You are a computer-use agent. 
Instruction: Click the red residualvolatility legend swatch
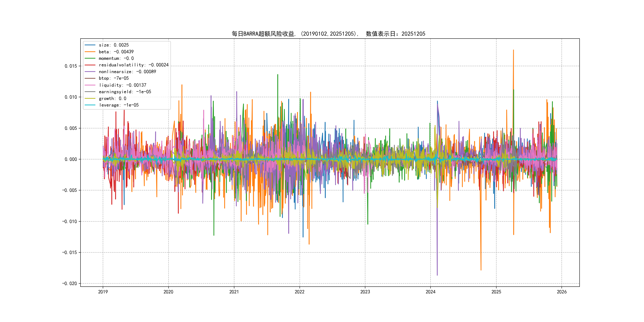(x=90, y=65)
